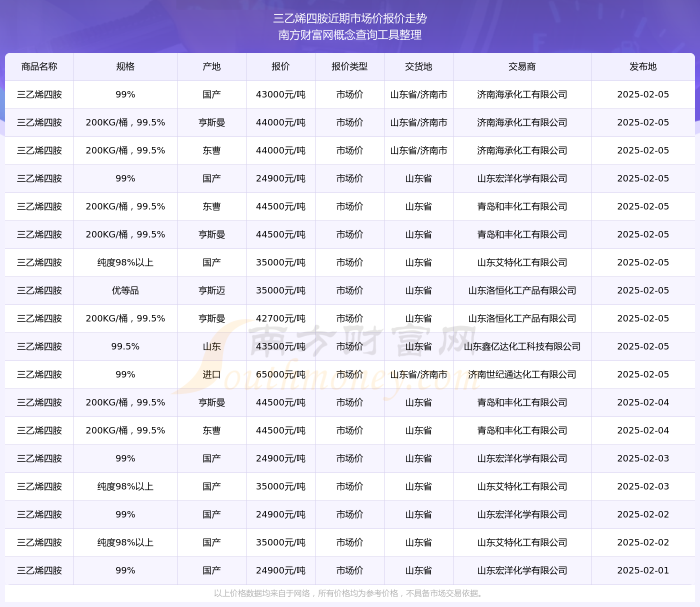Click 山东省/济南市 in the 43000元/吨 row

[x=419, y=94]
